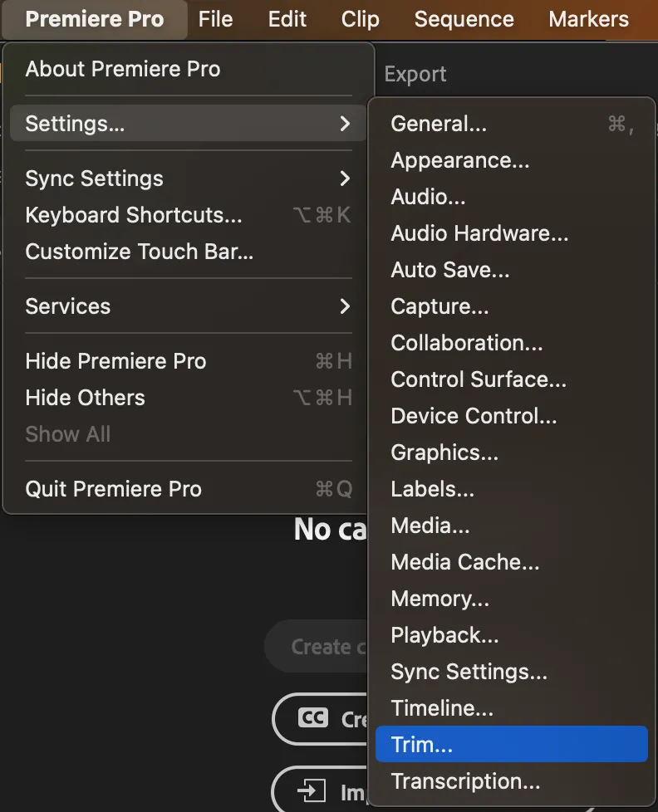The height and width of the screenshot is (812, 658).
Task: Select Timeline... preferences entry
Action: tap(512, 708)
